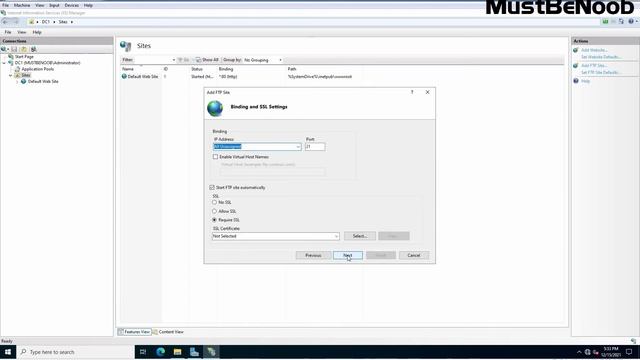Screen dimensions: 640x360
Task: Select Default Web Site in Connections tree
Action: (x=43, y=81)
